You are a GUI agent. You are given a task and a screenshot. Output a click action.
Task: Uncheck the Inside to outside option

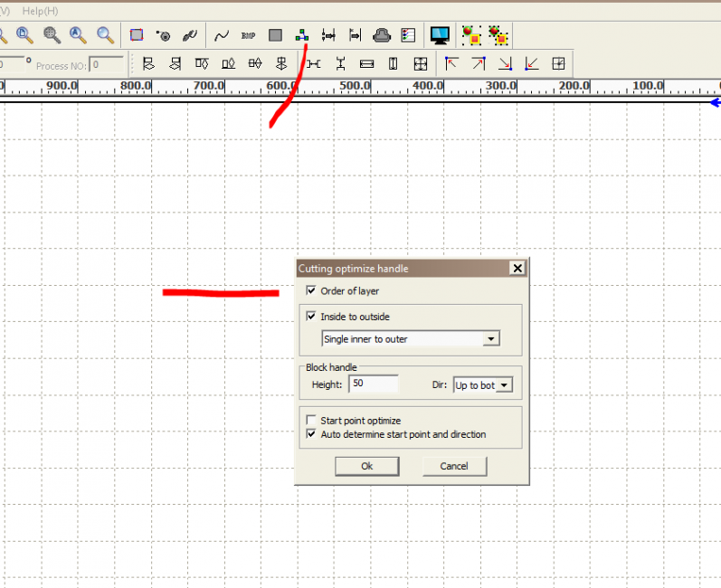click(x=311, y=317)
